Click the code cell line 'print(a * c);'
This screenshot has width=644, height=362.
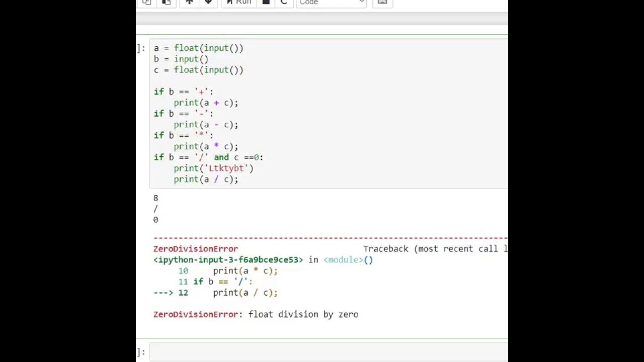[x=206, y=146]
